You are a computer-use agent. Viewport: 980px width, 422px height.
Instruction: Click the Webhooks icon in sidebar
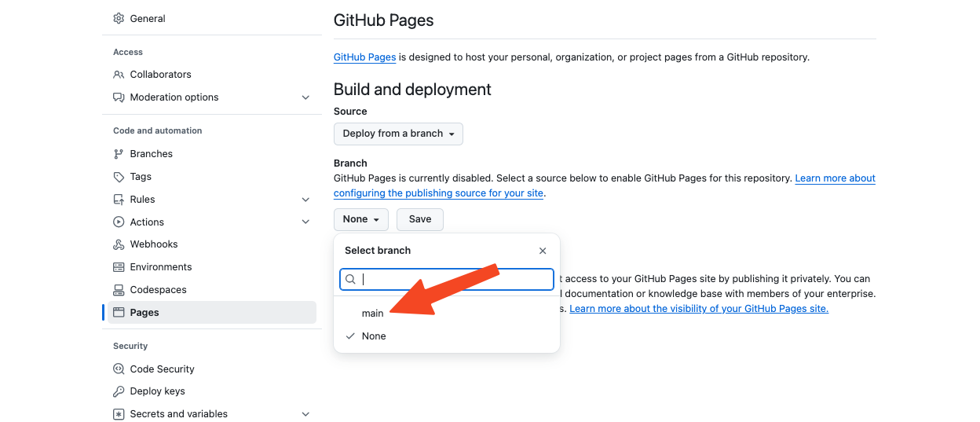[119, 244]
